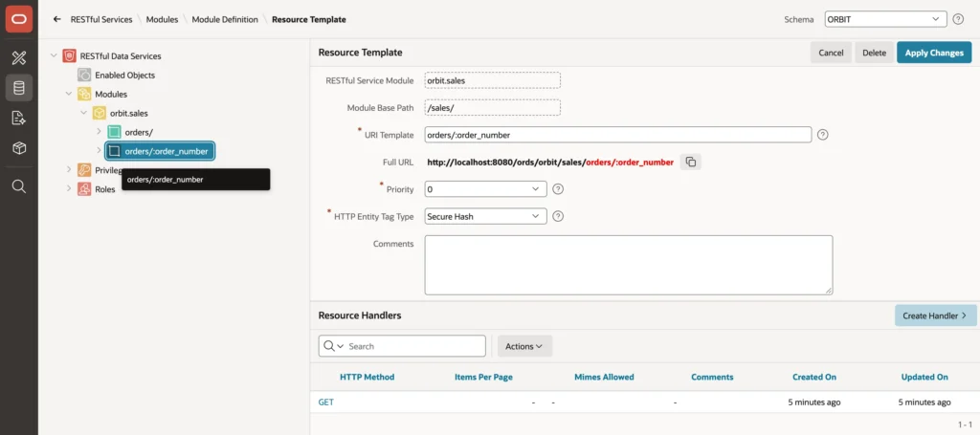Sort by Created On column
This screenshot has width=980, height=435.
point(814,377)
